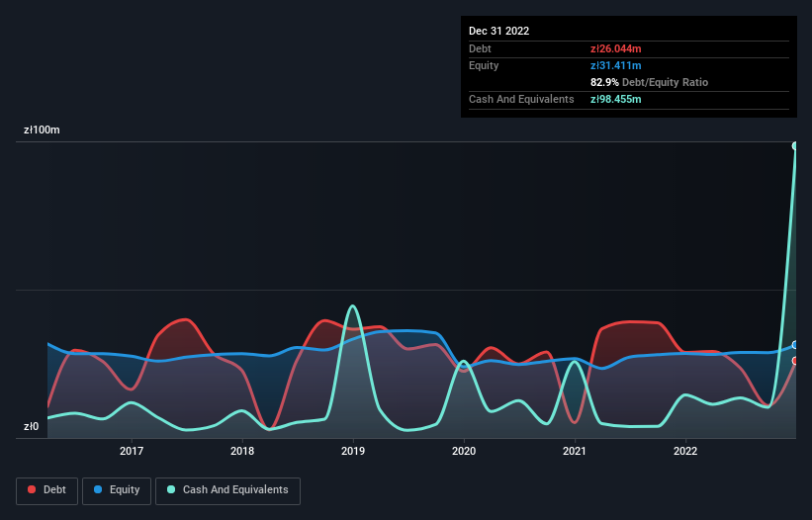
Task: Click the 2021 x-axis label
Action: (x=575, y=451)
